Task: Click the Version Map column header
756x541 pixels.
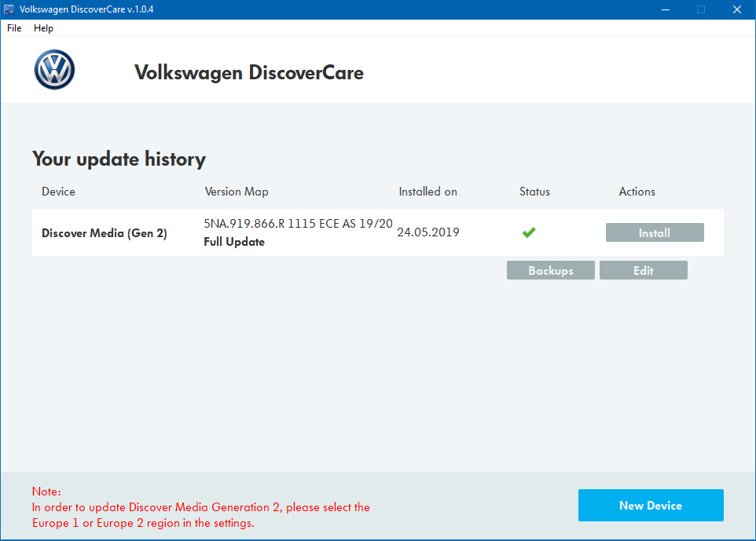Action: 237,192
